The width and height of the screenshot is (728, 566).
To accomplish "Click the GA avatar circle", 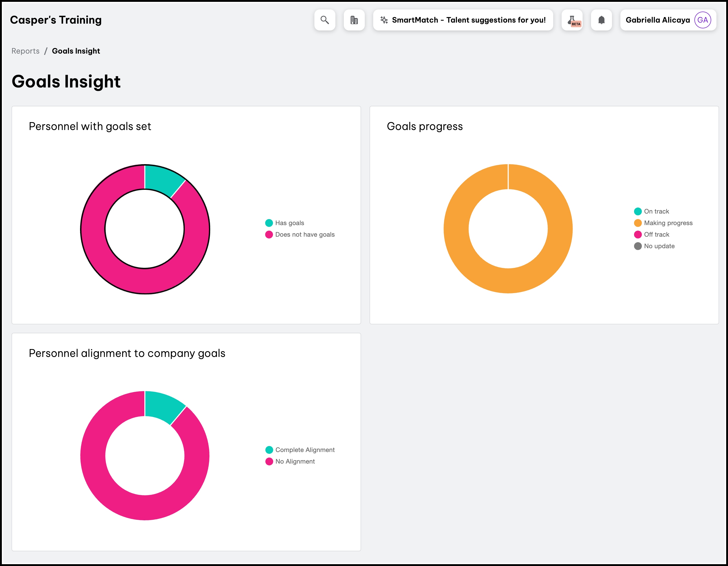I will tap(702, 20).
